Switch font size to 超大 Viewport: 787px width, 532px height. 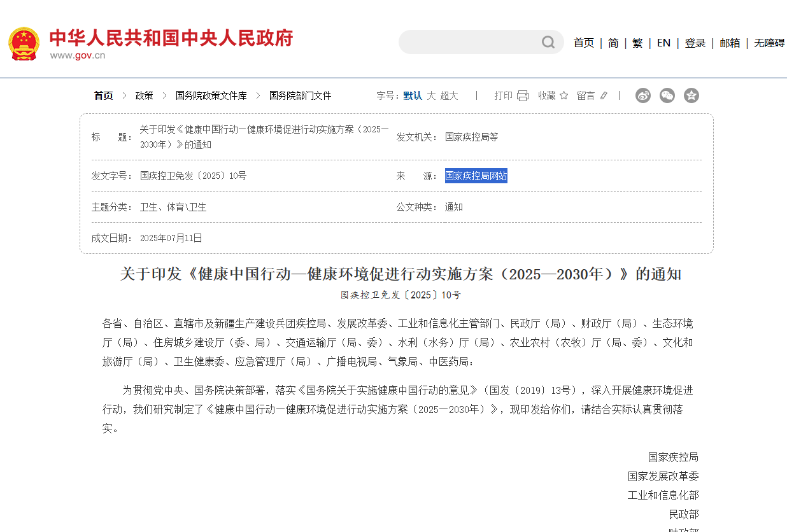coord(448,95)
